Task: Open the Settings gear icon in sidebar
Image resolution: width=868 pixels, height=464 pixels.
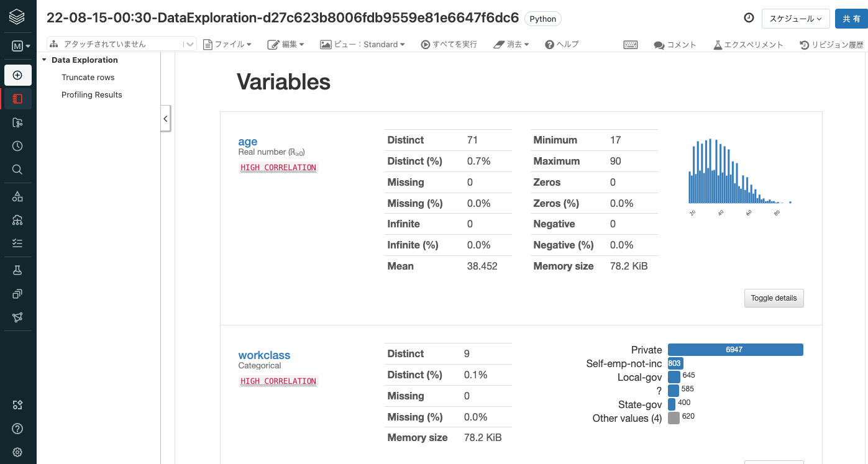Action: pyautogui.click(x=17, y=452)
